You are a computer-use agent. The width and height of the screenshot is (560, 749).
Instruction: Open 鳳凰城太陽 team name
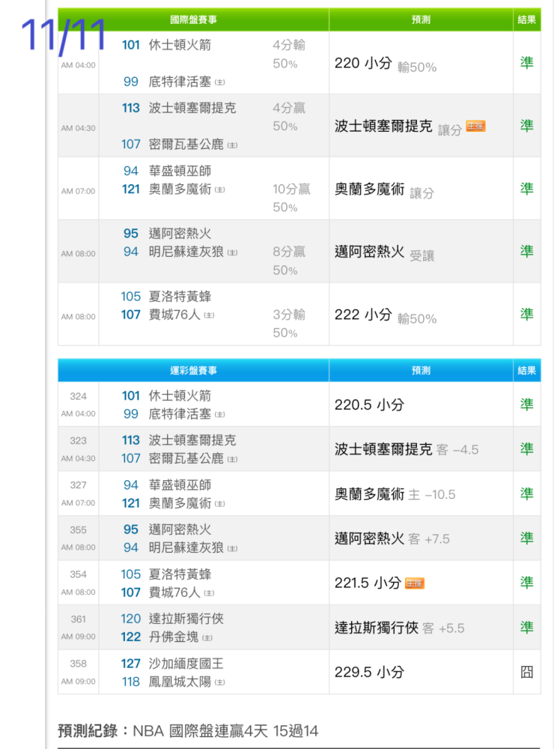180,682
